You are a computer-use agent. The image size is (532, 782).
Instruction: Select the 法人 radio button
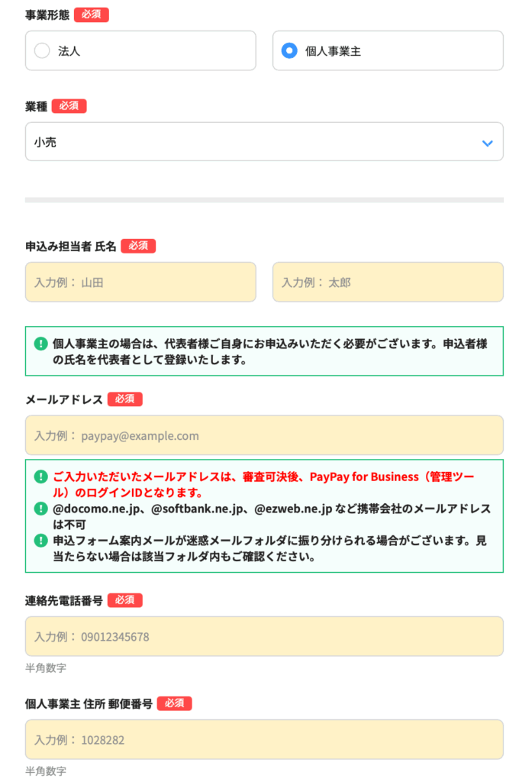tap(43, 51)
